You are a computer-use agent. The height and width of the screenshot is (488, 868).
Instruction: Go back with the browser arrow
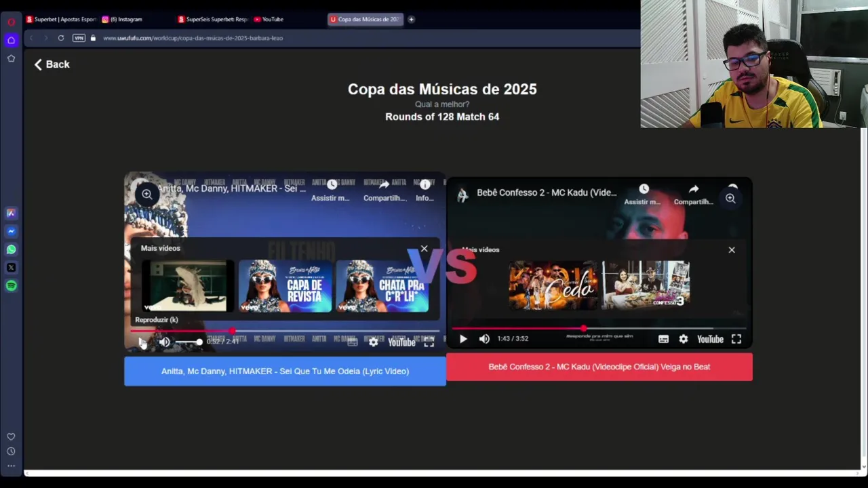(x=31, y=38)
